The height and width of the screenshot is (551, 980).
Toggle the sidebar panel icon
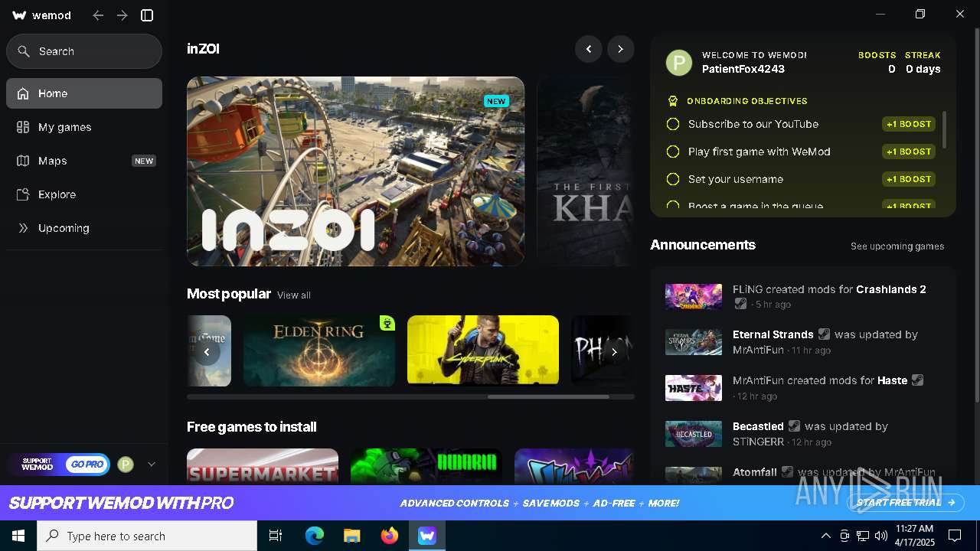point(148,15)
